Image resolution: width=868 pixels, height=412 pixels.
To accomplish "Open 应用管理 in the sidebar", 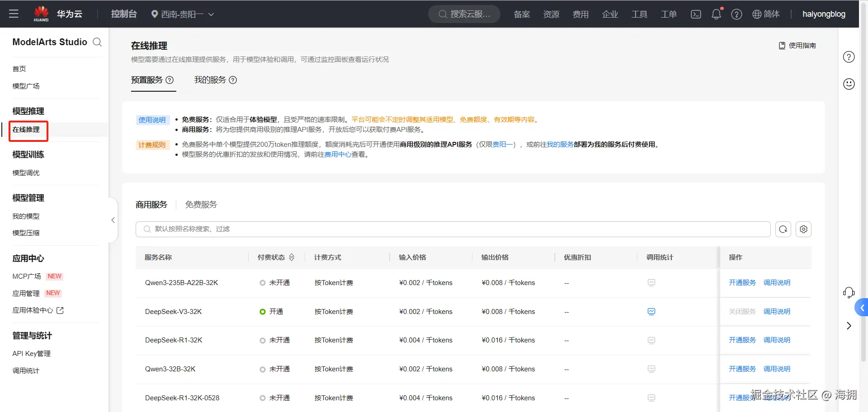I will pyautogui.click(x=26, y=293).
